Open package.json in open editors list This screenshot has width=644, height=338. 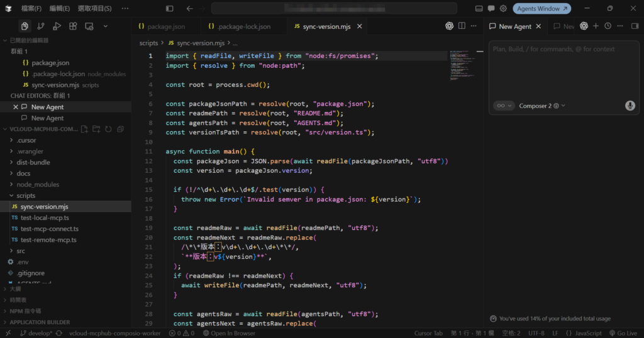coord(50,63)
